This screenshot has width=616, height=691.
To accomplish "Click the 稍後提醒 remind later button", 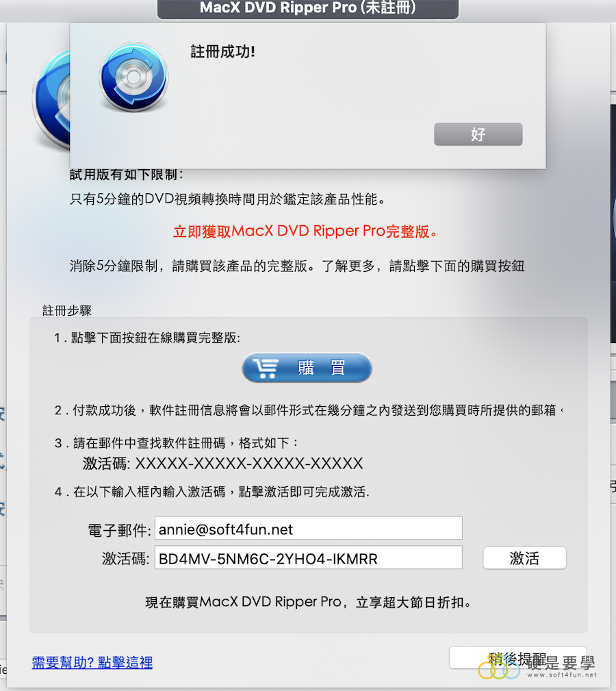I will point(518,658).
